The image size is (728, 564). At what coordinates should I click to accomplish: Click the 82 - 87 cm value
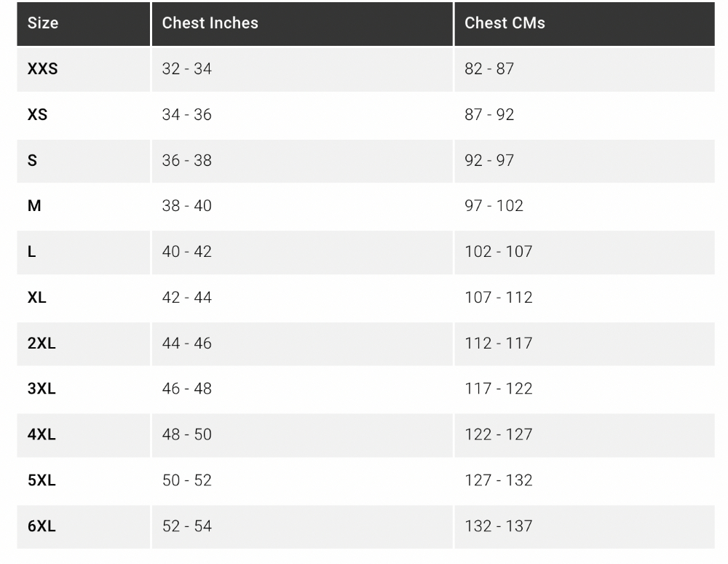coord(489,69)
